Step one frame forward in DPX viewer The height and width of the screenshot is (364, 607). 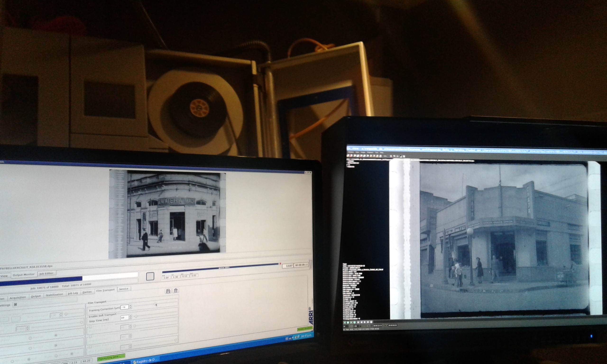pyautogui.click(x=365, y=322)
